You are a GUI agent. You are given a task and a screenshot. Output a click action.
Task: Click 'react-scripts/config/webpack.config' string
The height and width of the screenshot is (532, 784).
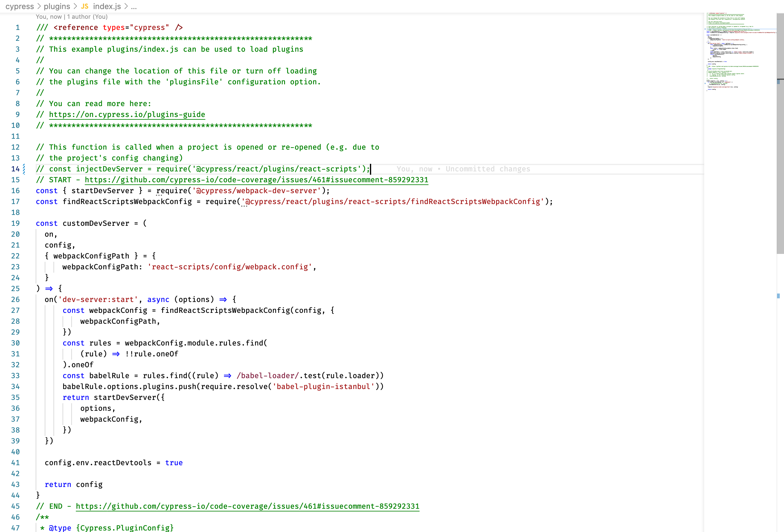point(230,267)
